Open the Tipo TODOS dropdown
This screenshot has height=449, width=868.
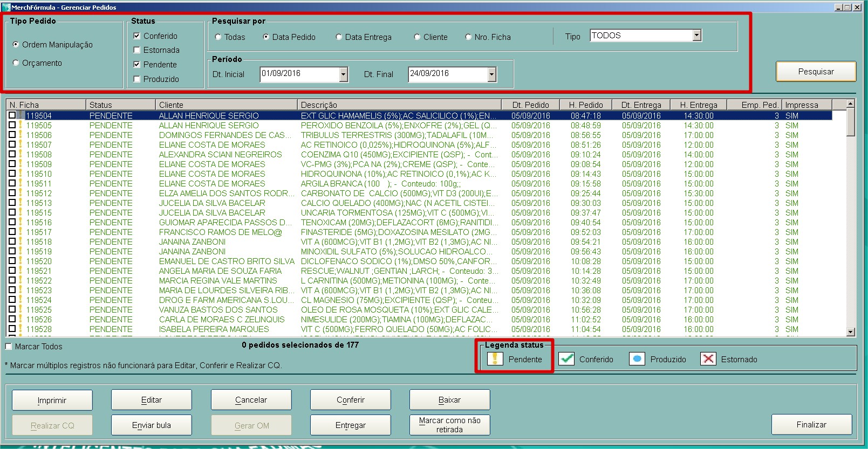[696, 36]
